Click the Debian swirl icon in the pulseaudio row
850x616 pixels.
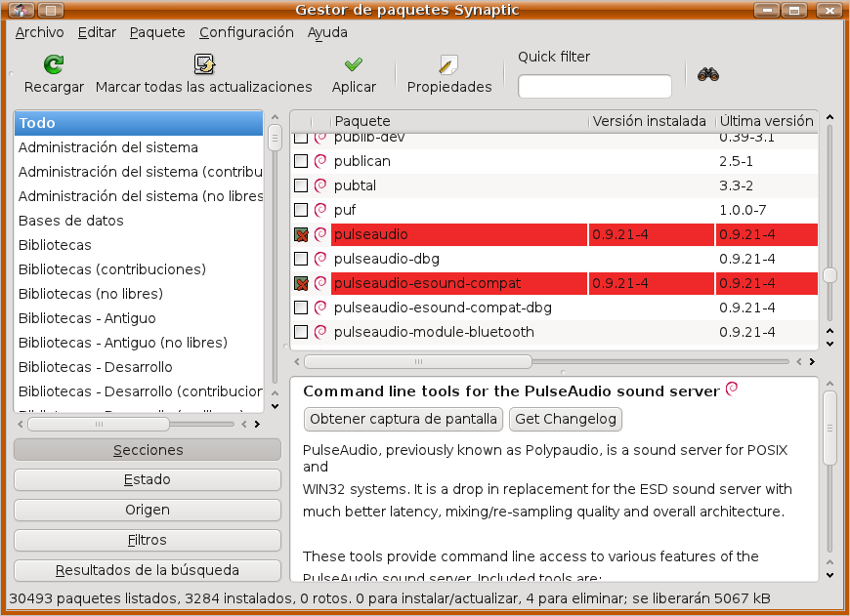320,234
